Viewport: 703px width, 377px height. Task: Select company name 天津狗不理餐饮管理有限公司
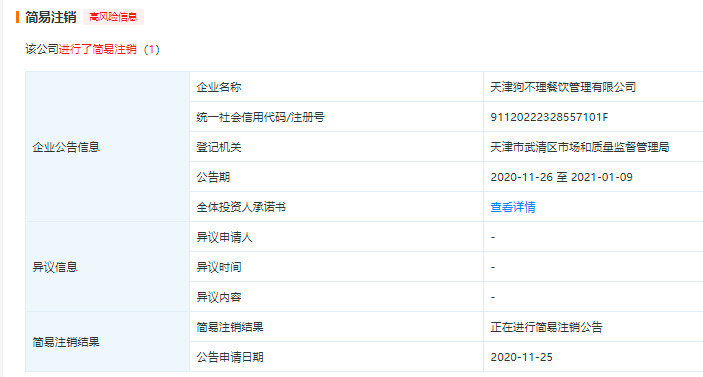[563, 87]
